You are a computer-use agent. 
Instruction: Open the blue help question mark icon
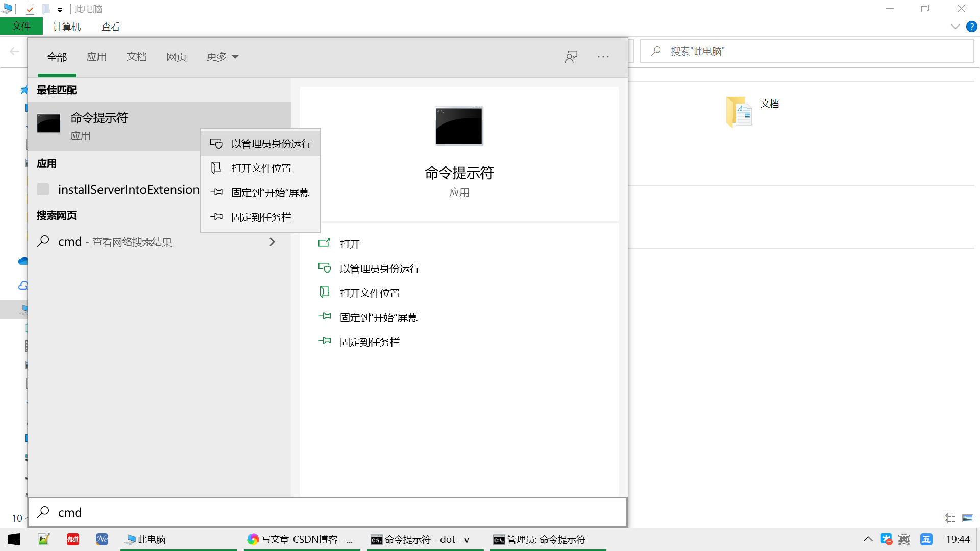point(972,27)
